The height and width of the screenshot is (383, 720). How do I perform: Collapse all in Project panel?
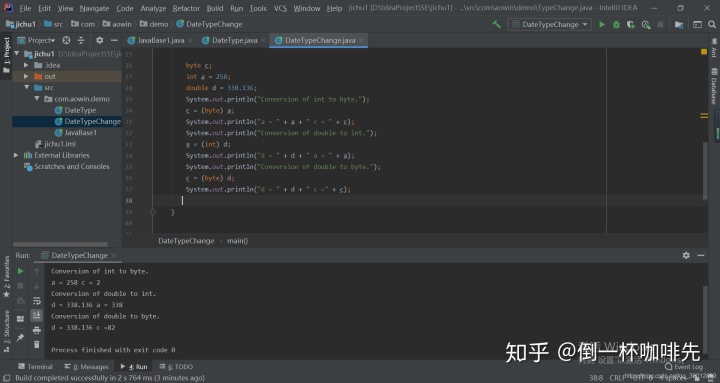[81, 40]
